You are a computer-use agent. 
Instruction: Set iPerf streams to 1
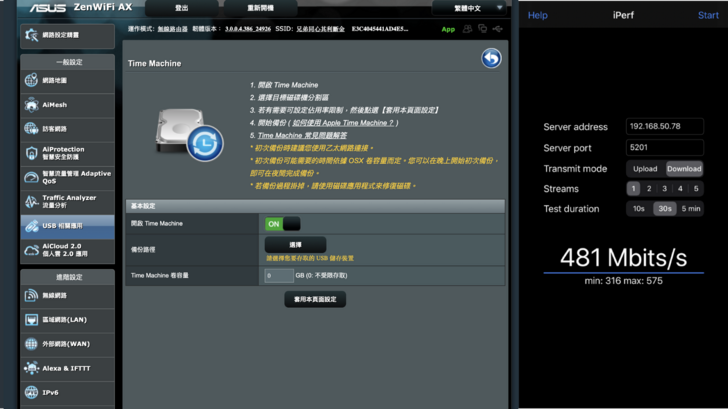633,188
